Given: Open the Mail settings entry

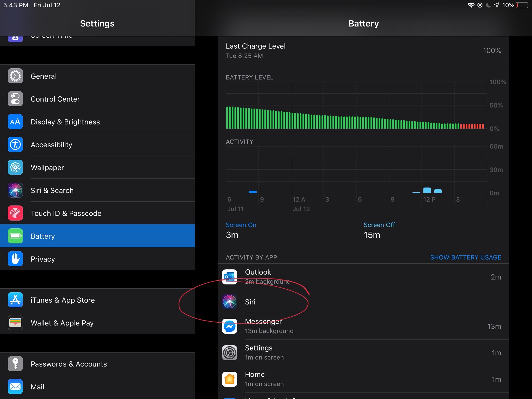Looking at the screenshot, I should [37, 387].
